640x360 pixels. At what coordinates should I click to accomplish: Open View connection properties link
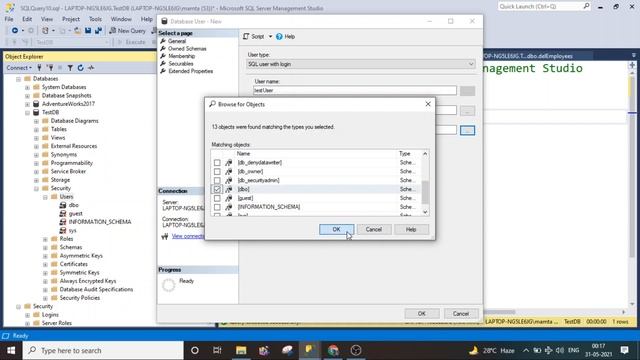click(188, 236)
